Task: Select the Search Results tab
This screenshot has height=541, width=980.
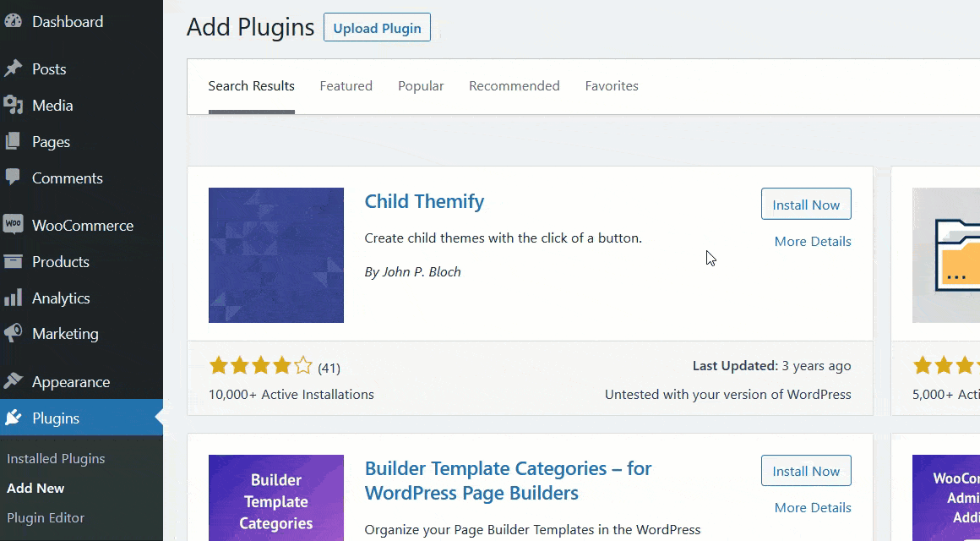Action: [251, 86]
